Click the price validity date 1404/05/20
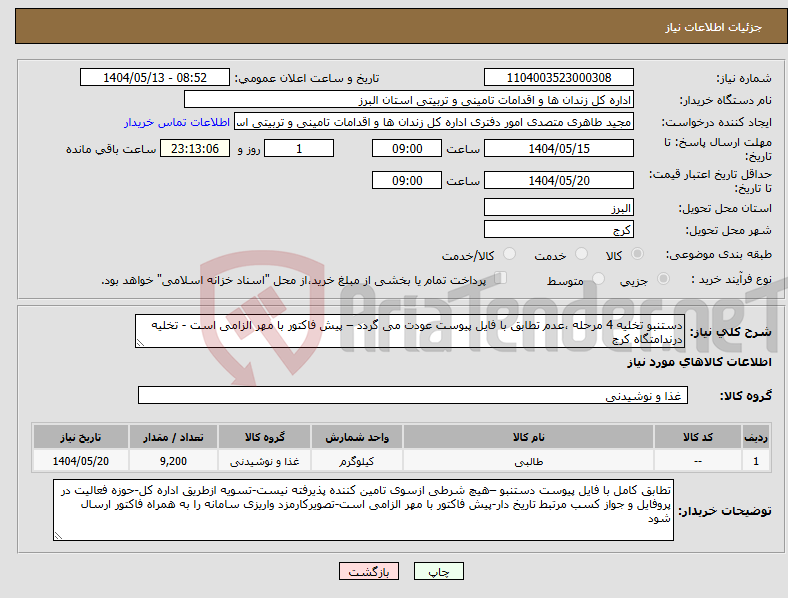788x598 pixels. pyautogui.click(x=559, y=180)
